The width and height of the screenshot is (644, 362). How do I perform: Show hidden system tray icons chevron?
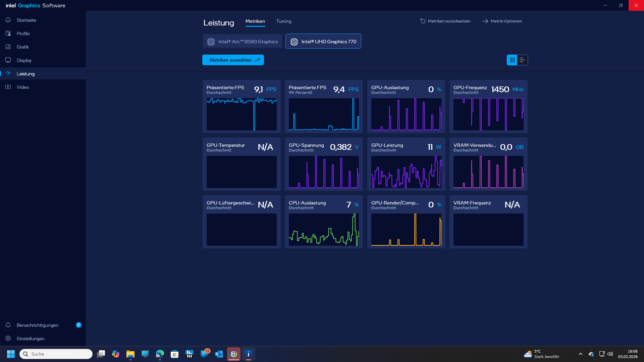581,354
